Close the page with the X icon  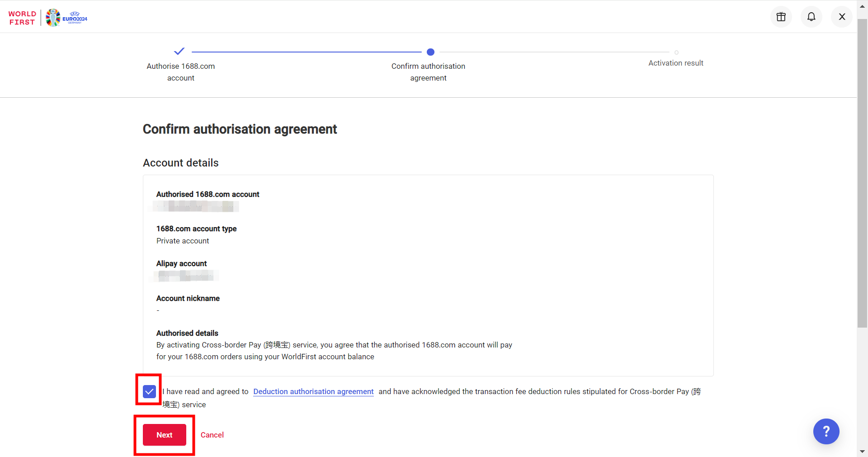click(841, 17)
